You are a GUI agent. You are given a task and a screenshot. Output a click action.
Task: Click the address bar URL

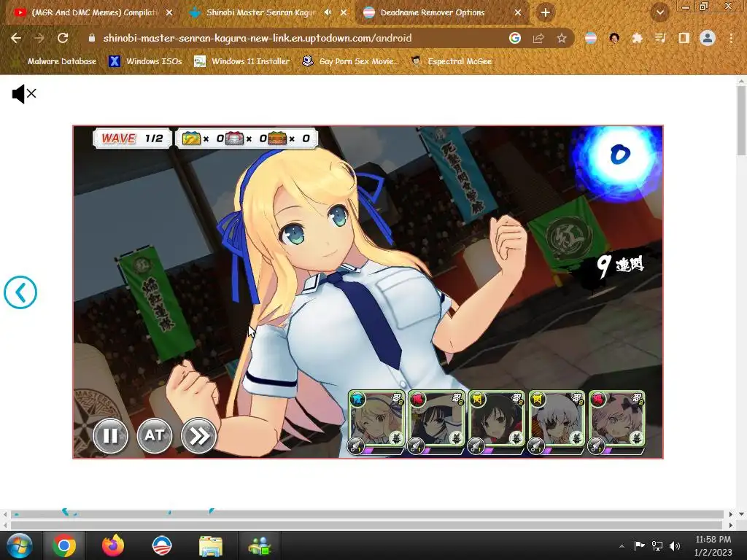pos(258,38)
